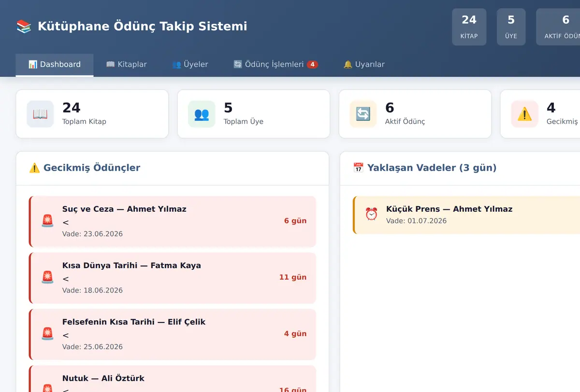Open the Üyeler tab

coord(190,64)
